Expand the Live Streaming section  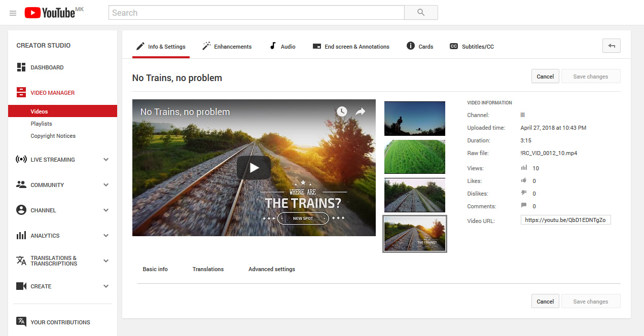point(106,160)
